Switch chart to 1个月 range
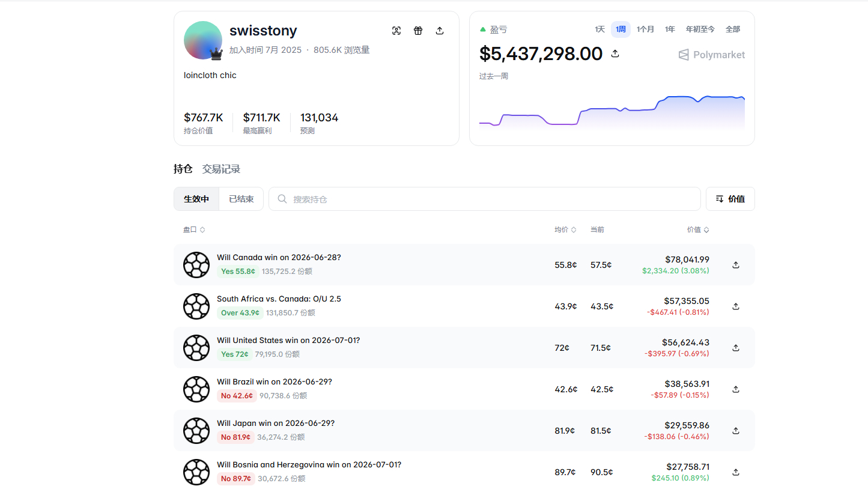 646,29
